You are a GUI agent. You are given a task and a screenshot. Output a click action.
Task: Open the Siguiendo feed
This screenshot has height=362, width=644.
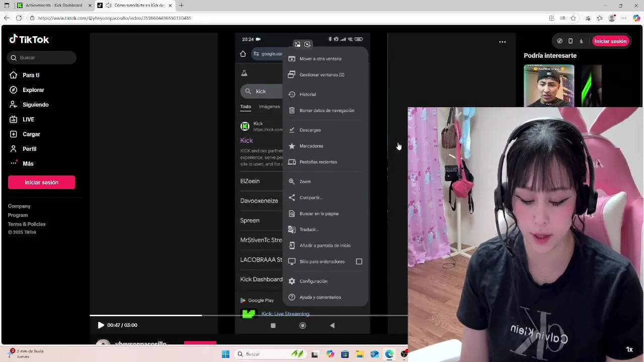tap(29, 105)
